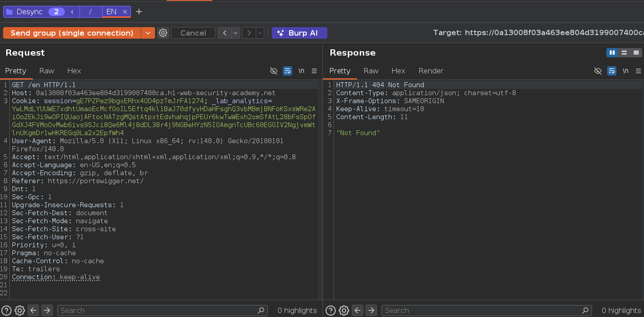Screen dimensions: 644x317
Task: Click the Target URL label
Action: pyautogui.click(x=538, y=33)
